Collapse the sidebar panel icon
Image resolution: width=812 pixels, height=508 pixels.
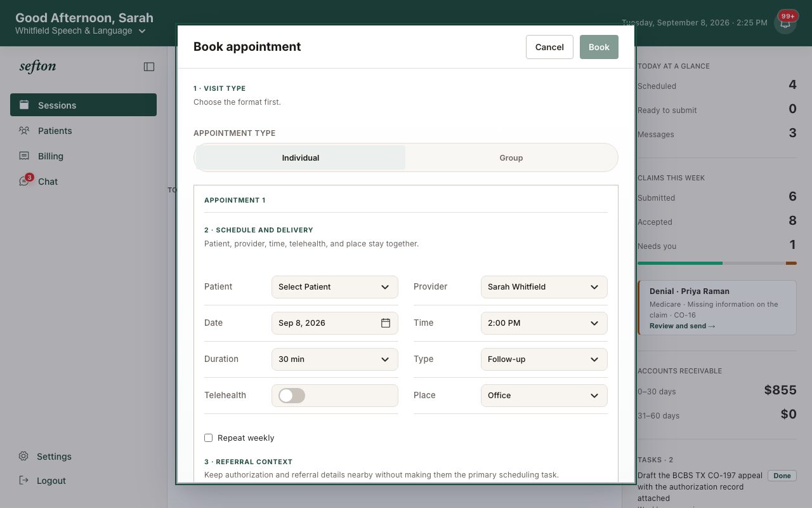(x=149, y=67)
